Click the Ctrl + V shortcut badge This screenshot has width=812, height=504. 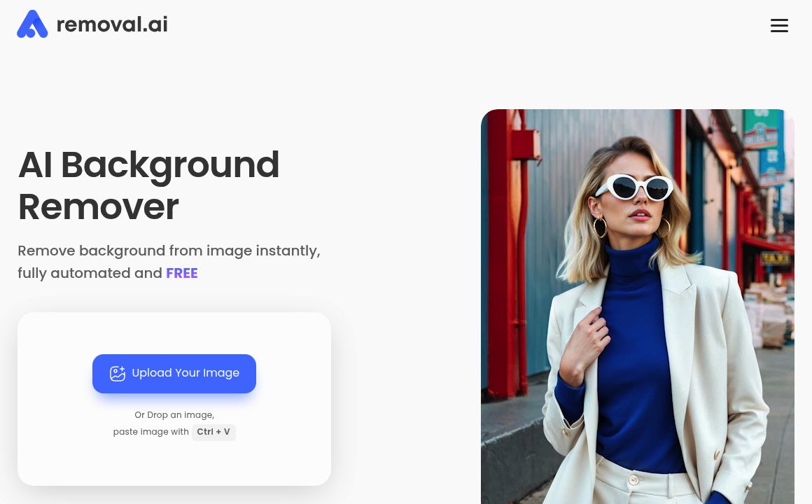click(x=213, y=432)
